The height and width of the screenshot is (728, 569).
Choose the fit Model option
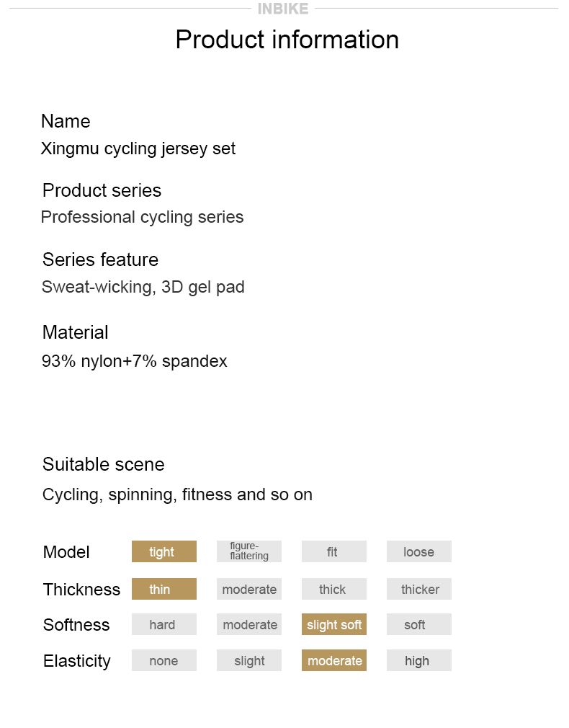333,551
